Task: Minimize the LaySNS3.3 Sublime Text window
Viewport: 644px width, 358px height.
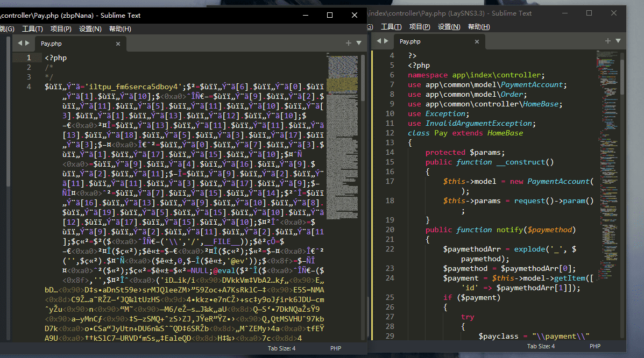Action: pyautogui.click(x=565, y=13)
